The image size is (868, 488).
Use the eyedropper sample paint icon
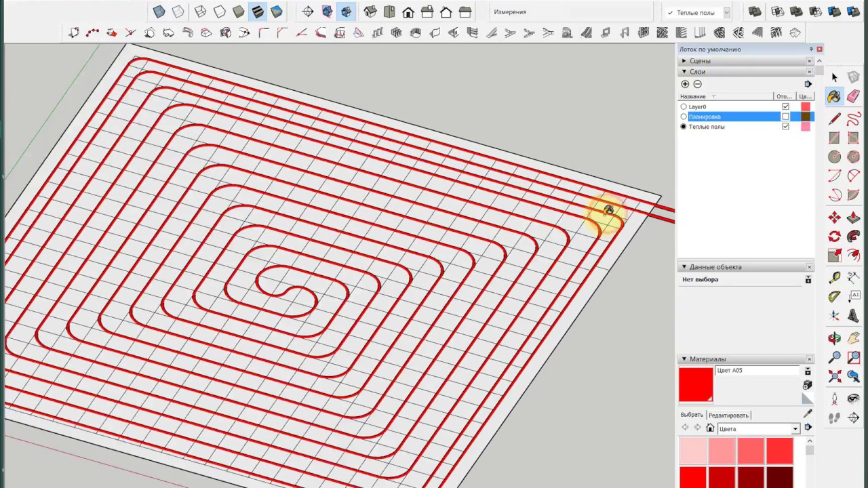tap(808, 413)
